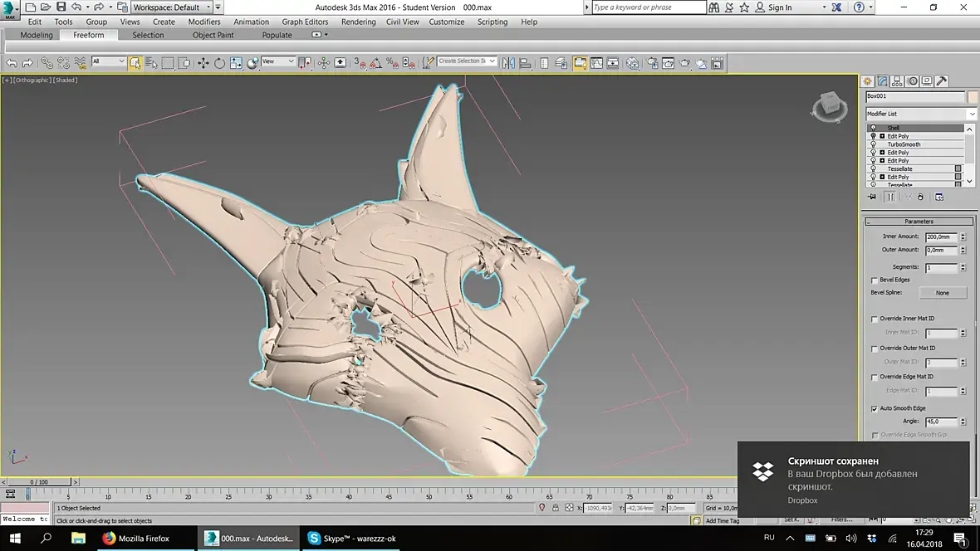Open the Modifiers menu

point(204,22)
